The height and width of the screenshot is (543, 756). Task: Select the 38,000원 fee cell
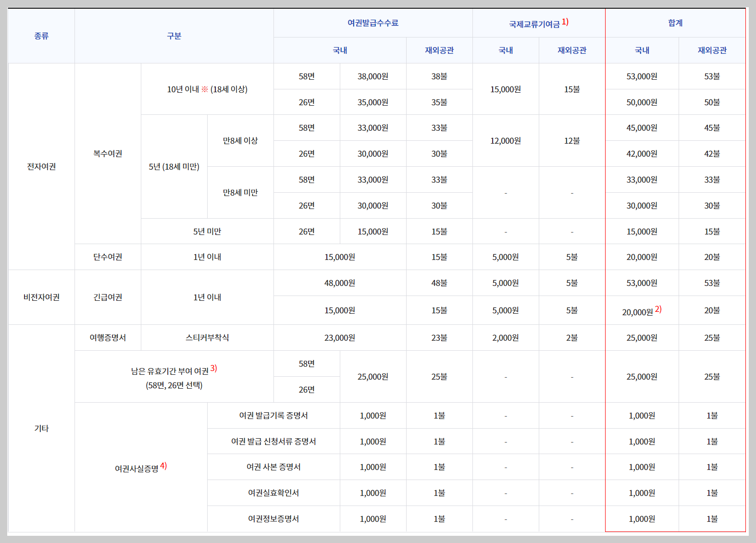373,76
